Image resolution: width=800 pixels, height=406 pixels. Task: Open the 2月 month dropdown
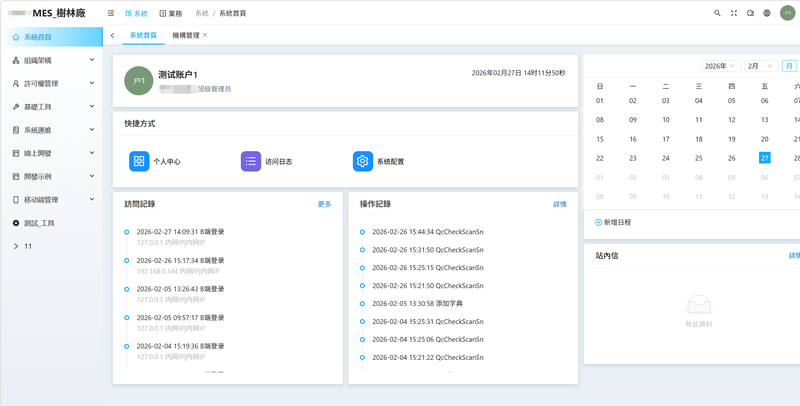click(x=761, y=66)
